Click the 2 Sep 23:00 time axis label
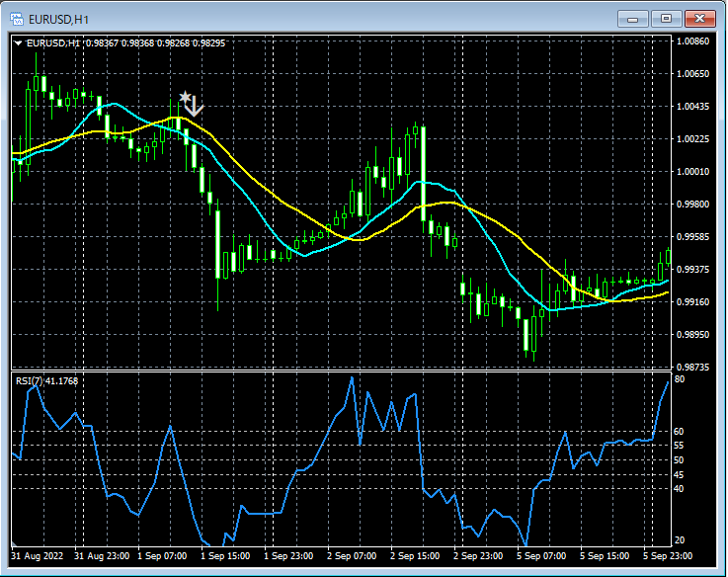728x577 pixels. coord(478,556)
